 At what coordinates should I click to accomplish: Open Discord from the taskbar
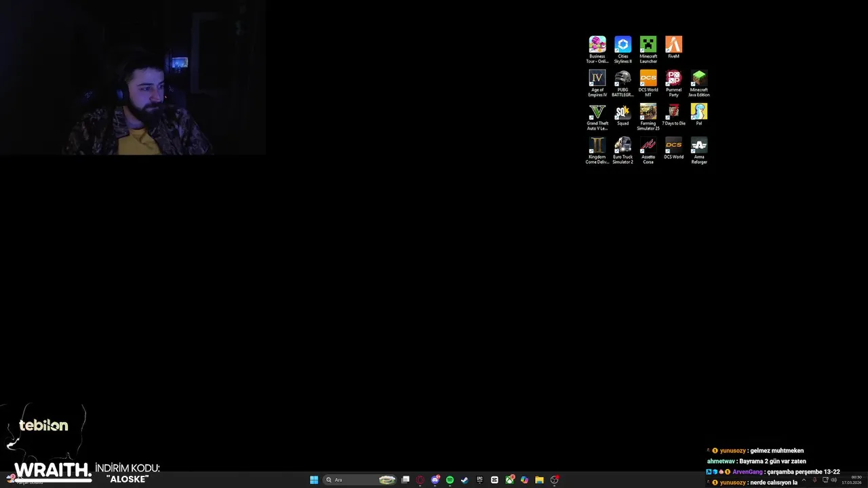tap(435, 480)
